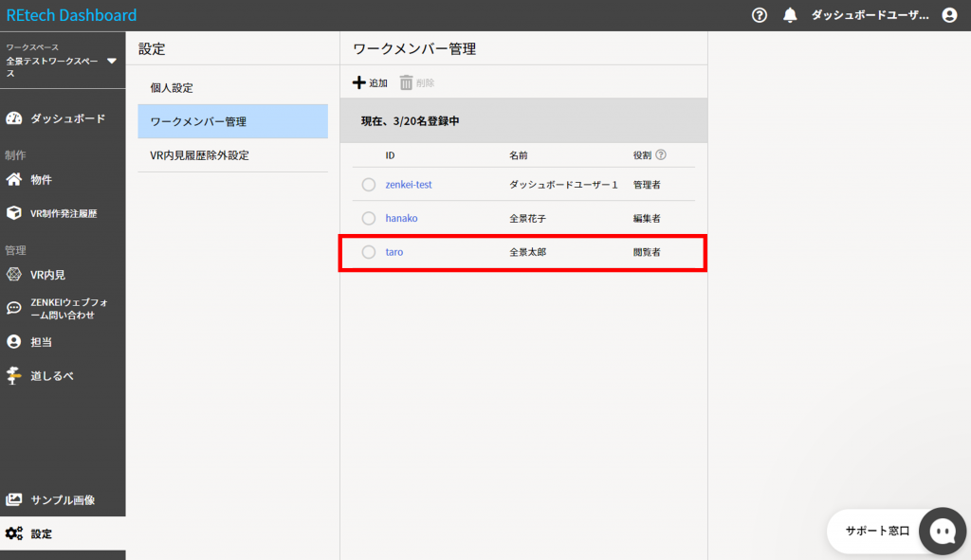This screenshot has width=971, height=560.
Task: Open notifications bell icon
Action: pyautogui.click(x=790, y=15)
